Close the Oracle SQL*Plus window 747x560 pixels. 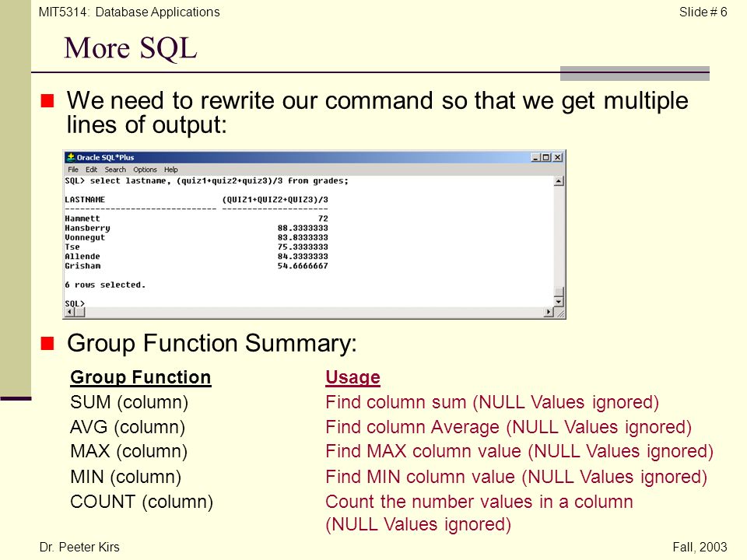coord(557,157)
